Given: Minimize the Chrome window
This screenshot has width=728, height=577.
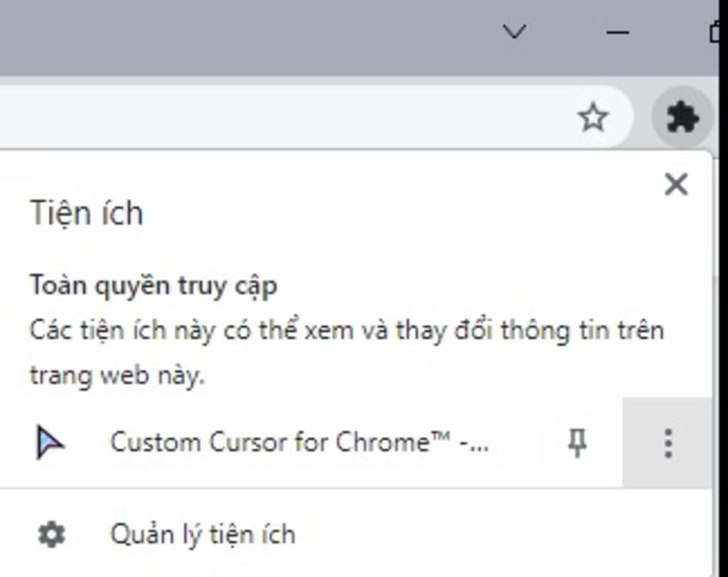Looking at the screenshot, I should click(618, 32).
